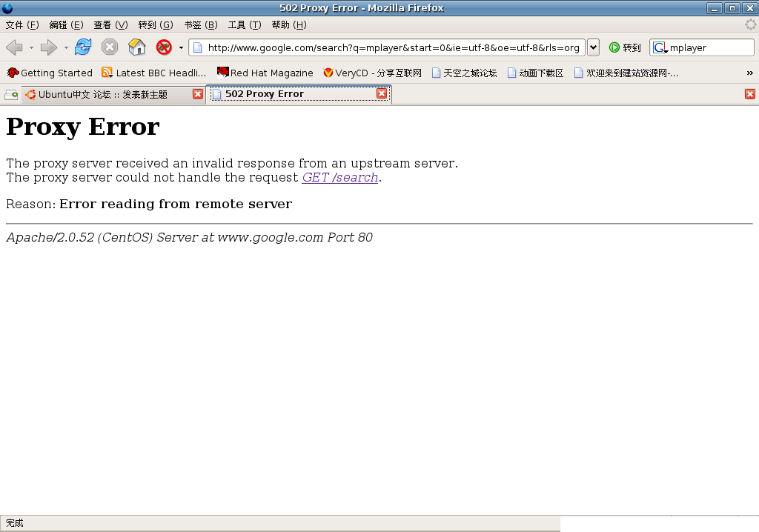759x532 pixels.
Task: Open the Red Hat Magazine bookmark
Action: coord(265,73)
